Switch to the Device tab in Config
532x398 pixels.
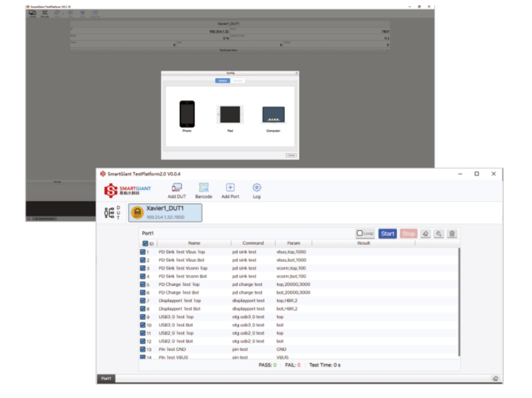click(x=223, y=81)
